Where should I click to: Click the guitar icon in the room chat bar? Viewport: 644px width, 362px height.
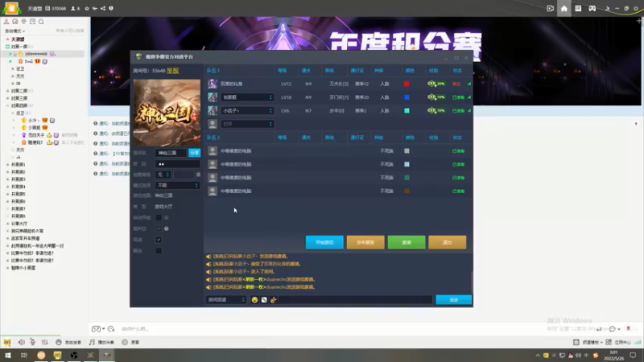point(274,300)
